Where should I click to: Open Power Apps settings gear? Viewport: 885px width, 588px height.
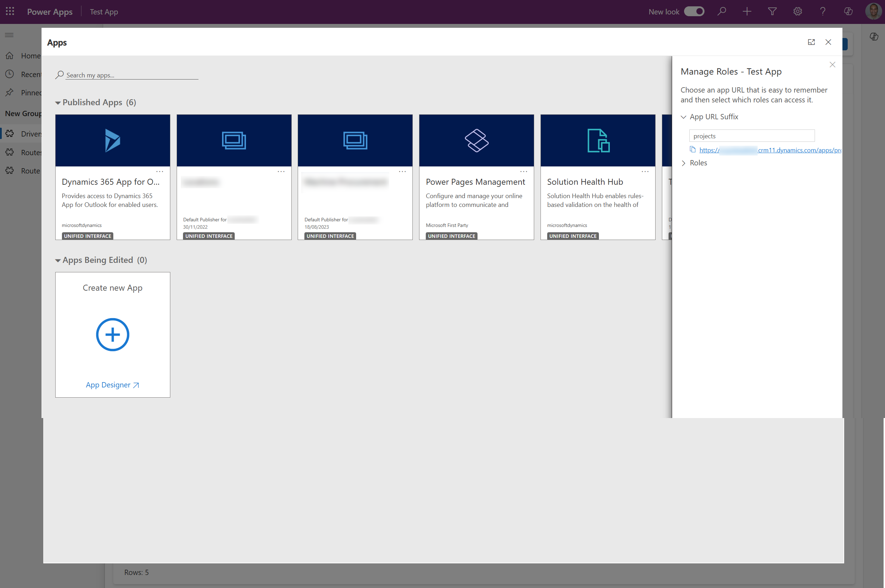click(797, 12)
